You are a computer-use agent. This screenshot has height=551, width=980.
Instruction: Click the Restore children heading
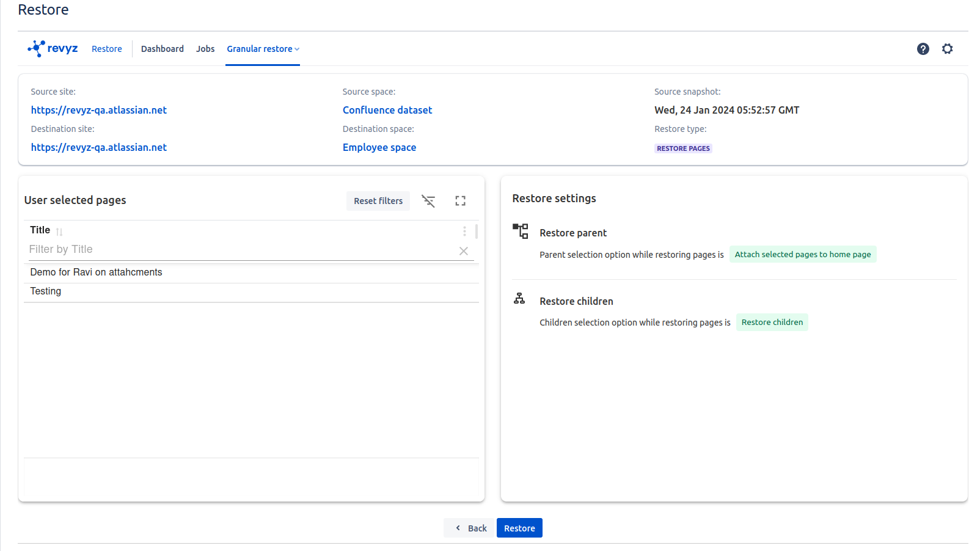(x=576, y=301)
